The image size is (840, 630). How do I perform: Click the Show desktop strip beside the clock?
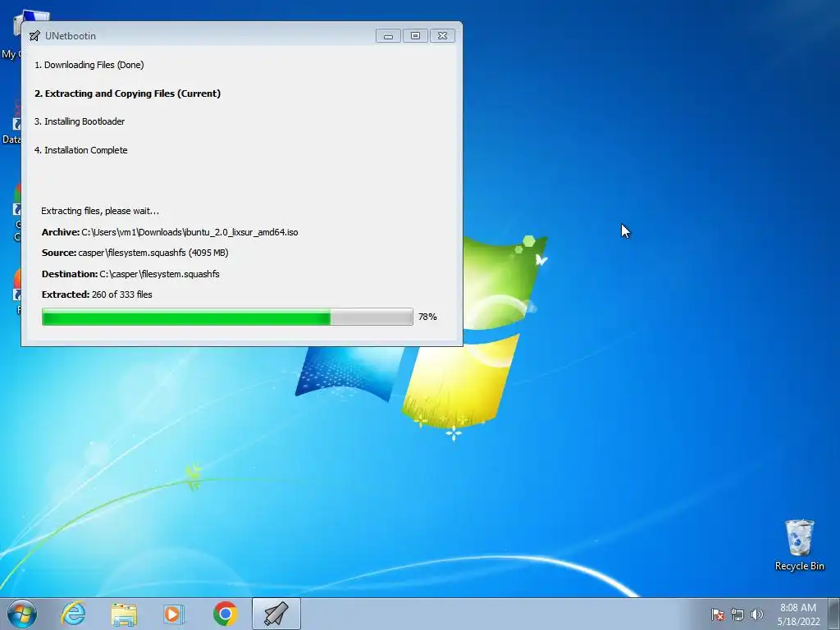pos(836,614)
